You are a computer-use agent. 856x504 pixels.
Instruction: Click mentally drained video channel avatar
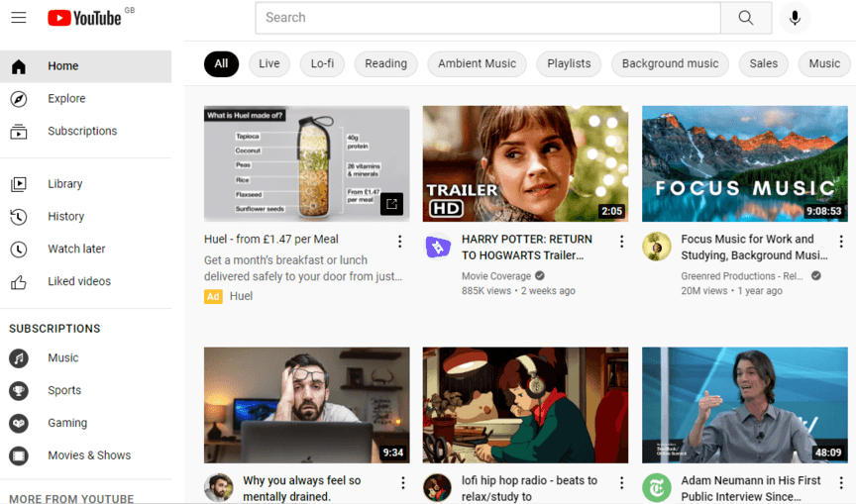click(218, 487)
